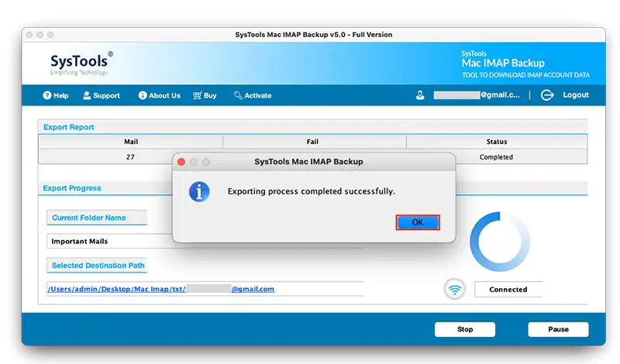
Task: Close the main SysTools window
Action: point(29,35)
